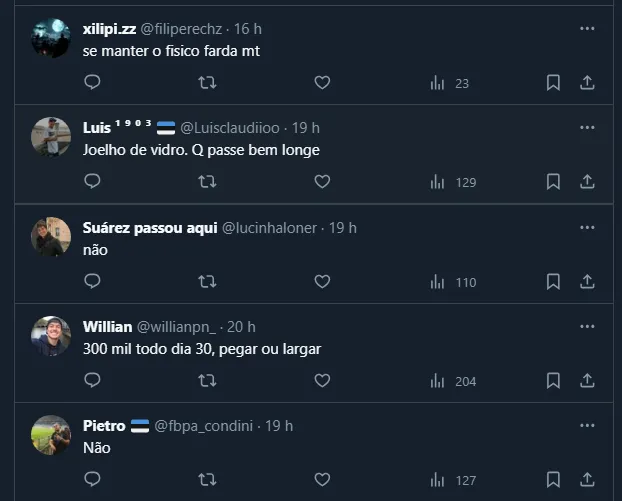Expand more menu on Pietro's tweet
Screen dimensions: 622x501
587,425
